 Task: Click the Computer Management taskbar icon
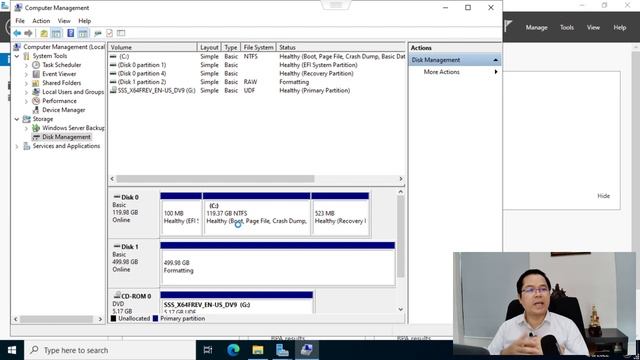307,350
